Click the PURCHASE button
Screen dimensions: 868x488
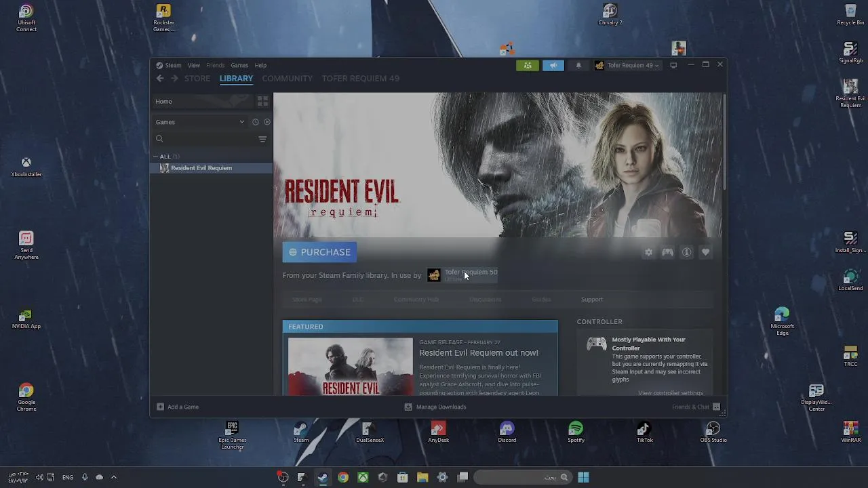319,252
